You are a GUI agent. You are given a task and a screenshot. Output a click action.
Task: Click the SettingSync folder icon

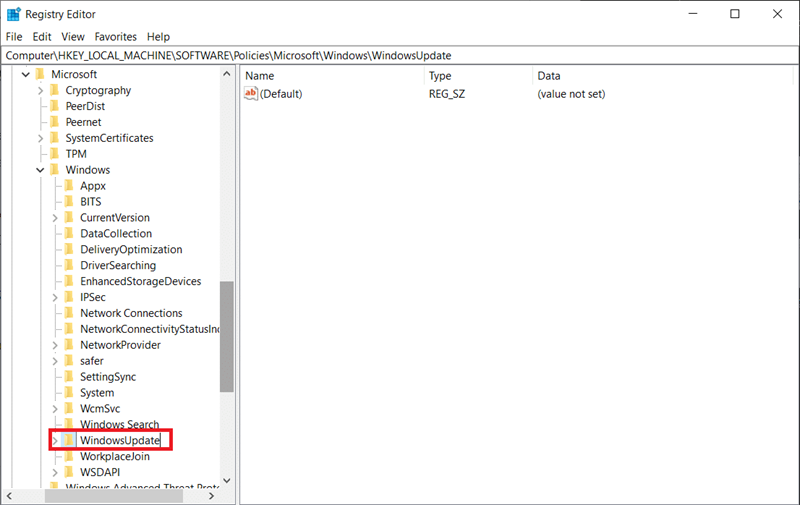tap(69, 377)
